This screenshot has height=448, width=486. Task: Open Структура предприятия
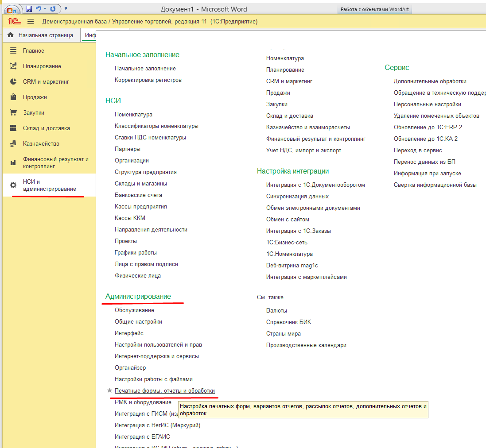[145, 172]
